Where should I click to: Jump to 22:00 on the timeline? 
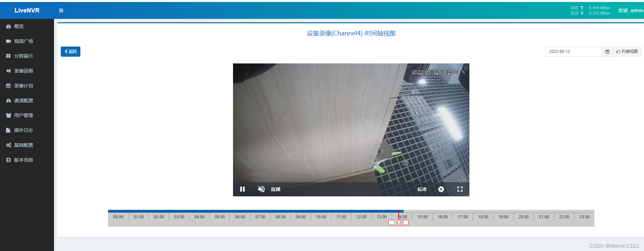(x=564, y=217)
